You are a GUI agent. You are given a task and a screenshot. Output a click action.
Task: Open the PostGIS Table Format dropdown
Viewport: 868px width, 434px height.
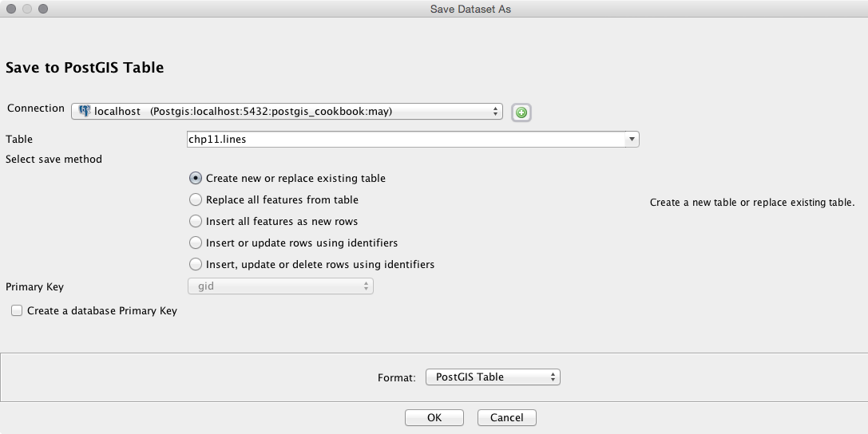tap(493, 377)
